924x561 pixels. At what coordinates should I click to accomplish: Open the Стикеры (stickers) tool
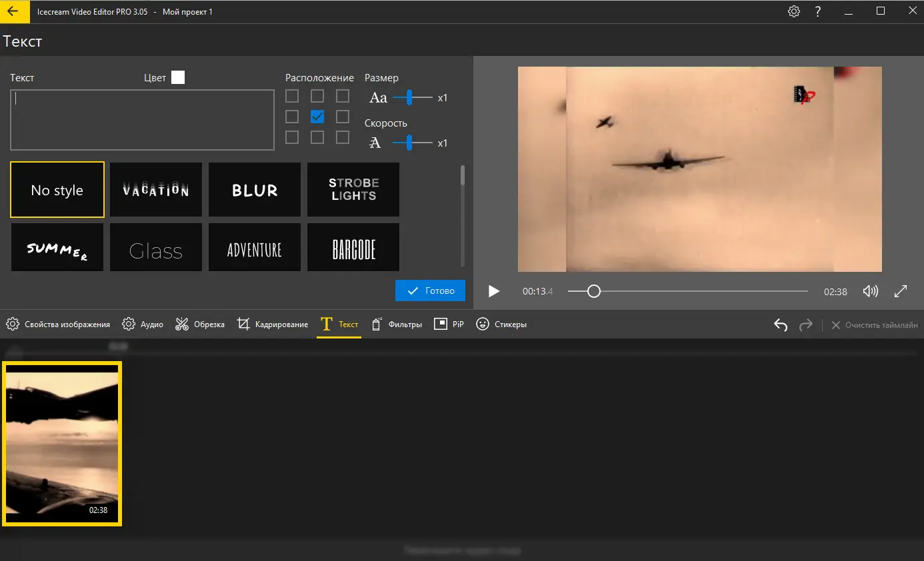pos(501,324)
